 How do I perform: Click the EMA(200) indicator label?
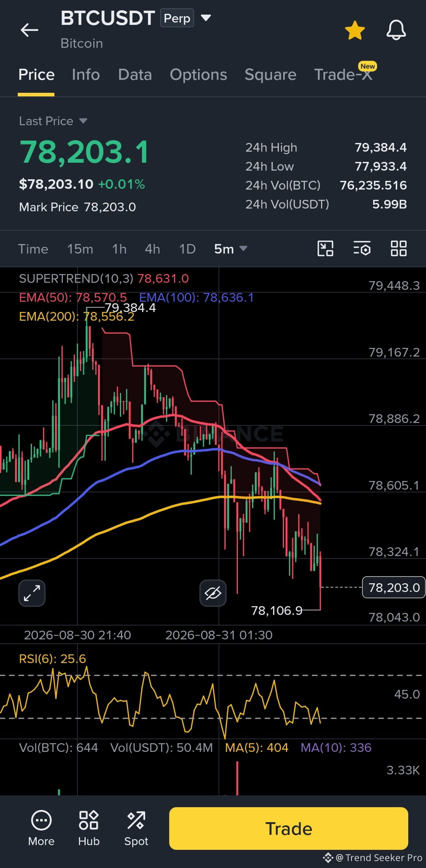tap(77, 316)
